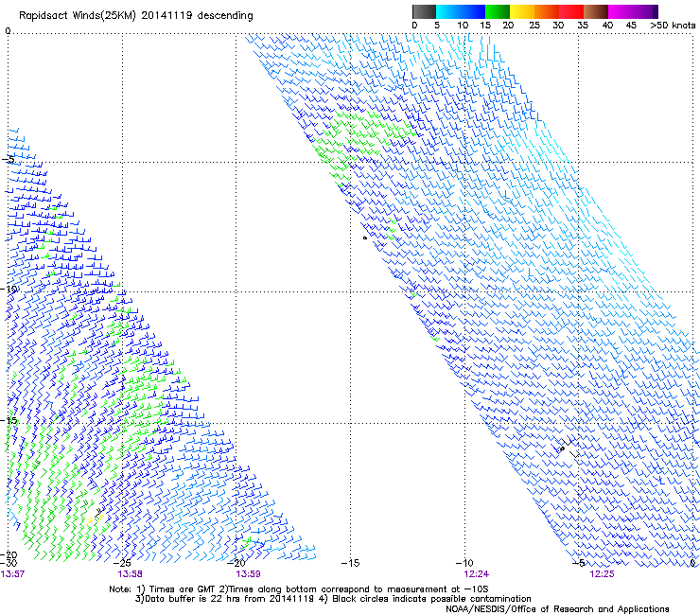This screenshot has height=615, width=700.
Task: Click the '35' legend label
Action: coord(583,26)
